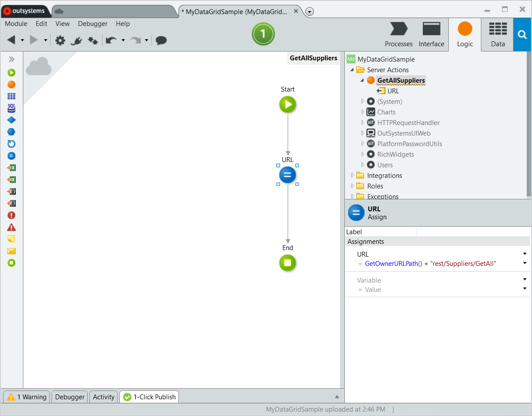The width and height of the screenshot is (532, 416).
Task: Select the Comment tool in the toolbox
Action: 11,239
